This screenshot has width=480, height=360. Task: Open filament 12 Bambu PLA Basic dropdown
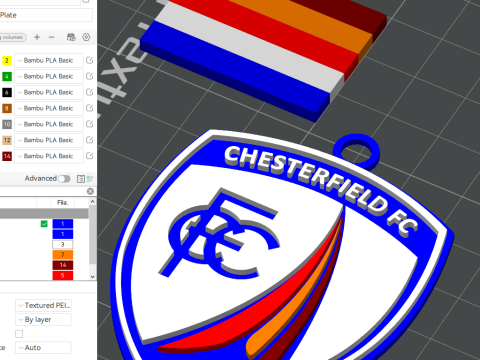(x=49, y=140)
